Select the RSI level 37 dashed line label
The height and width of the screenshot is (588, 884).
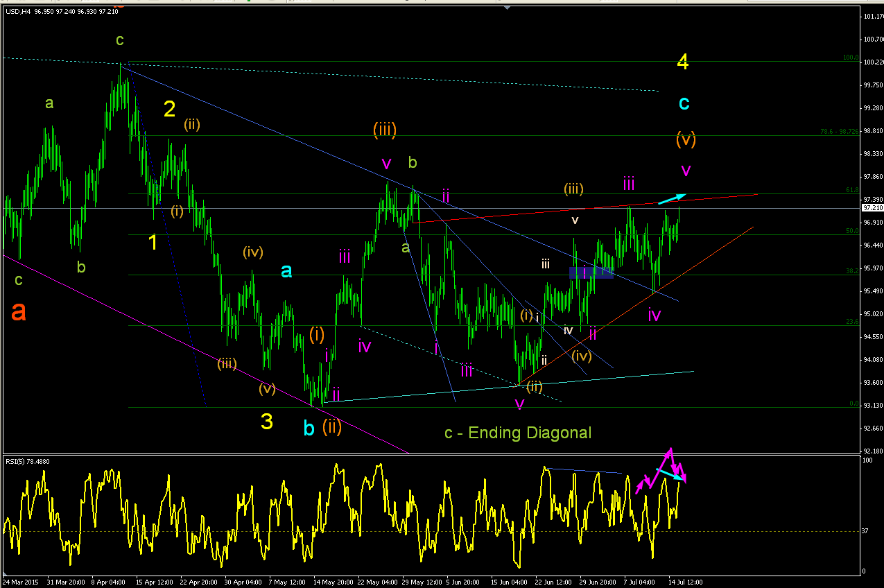coord(867,531)
